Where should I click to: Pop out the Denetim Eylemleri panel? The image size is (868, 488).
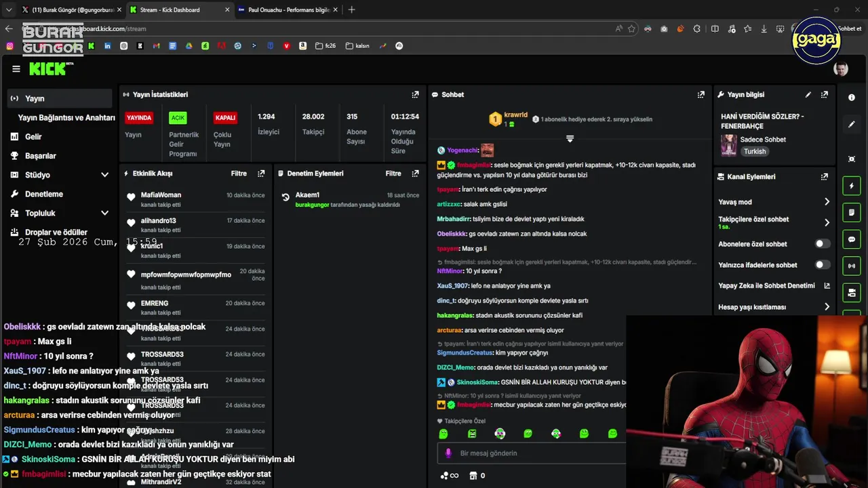point(415,174)
